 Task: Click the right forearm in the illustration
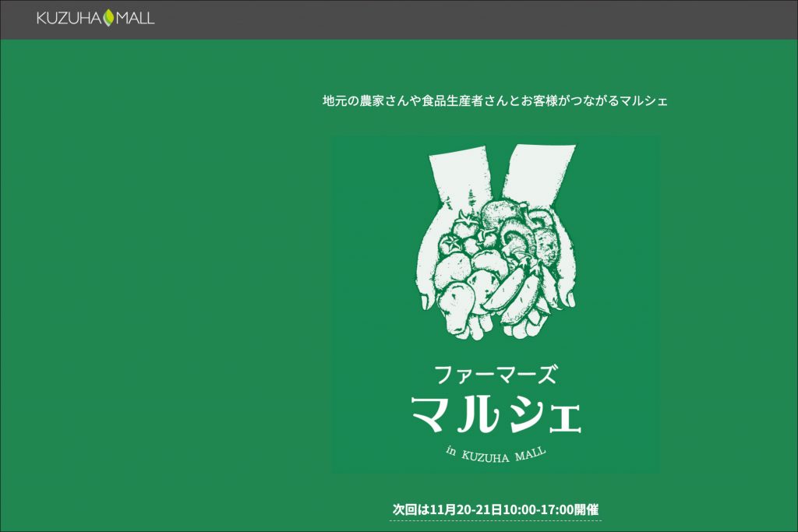click(538, 167)
